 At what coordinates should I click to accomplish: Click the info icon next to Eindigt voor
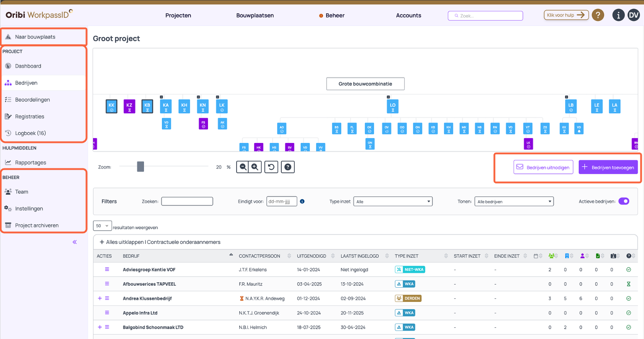click(x=302, y=201)
